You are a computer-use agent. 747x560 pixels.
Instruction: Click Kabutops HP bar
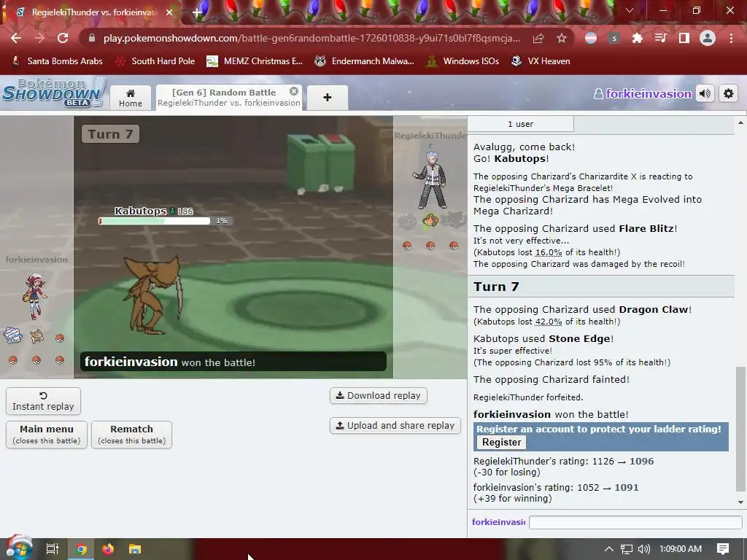pyautogui.click(x=155, y=221)
